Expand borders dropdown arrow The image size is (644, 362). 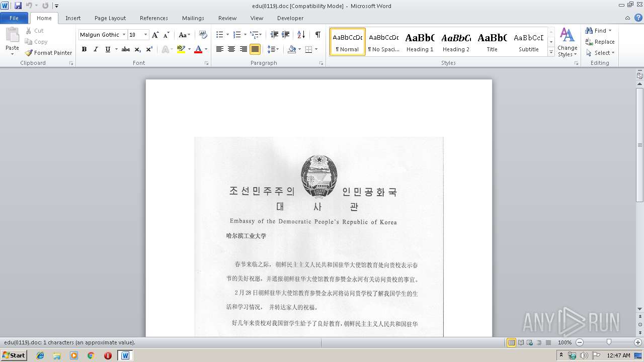pos(315,49)
